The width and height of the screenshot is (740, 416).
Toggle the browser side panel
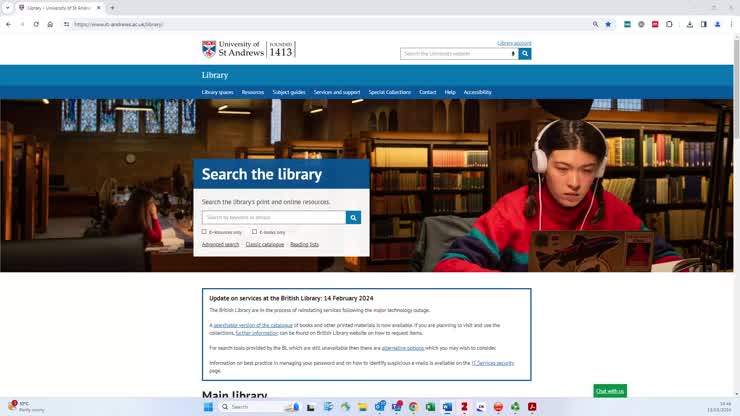[703, 24]
